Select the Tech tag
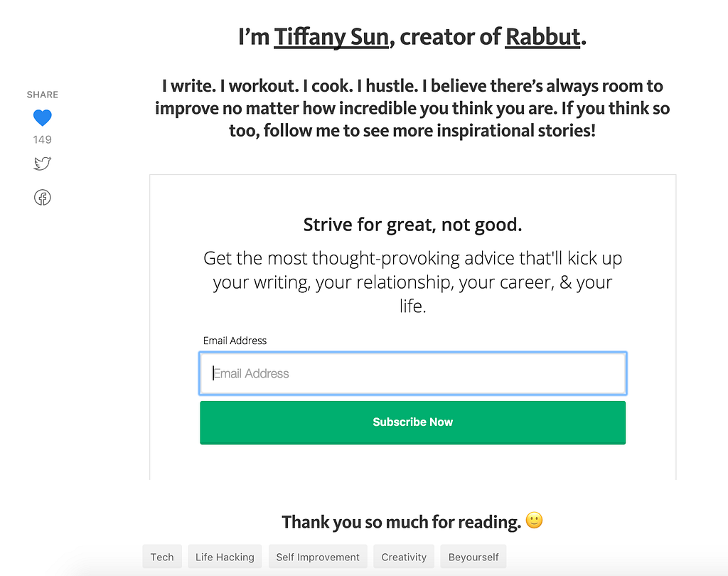728x576 pixels. [162, 557]
